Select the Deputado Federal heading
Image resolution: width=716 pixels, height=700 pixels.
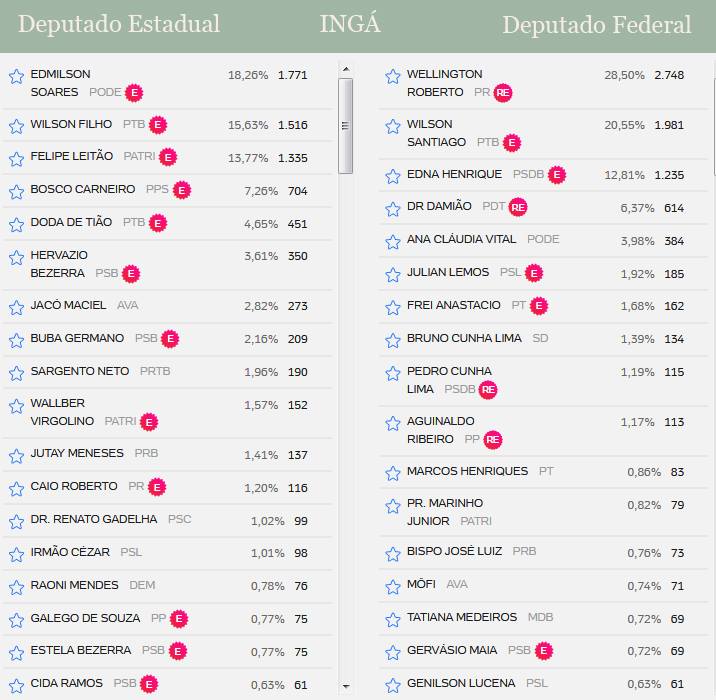(x=597, y=25)
